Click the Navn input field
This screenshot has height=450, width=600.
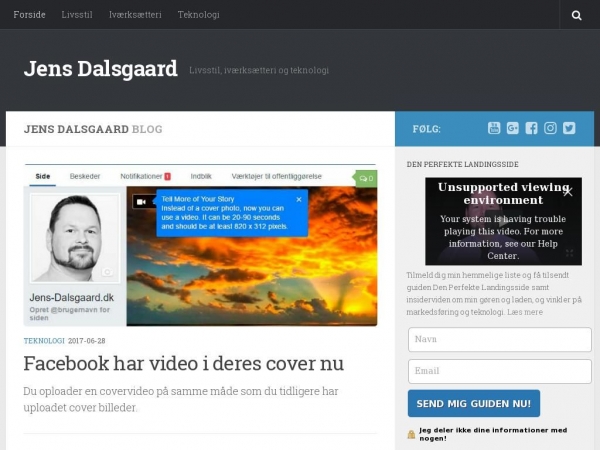[x=500, y=339]
